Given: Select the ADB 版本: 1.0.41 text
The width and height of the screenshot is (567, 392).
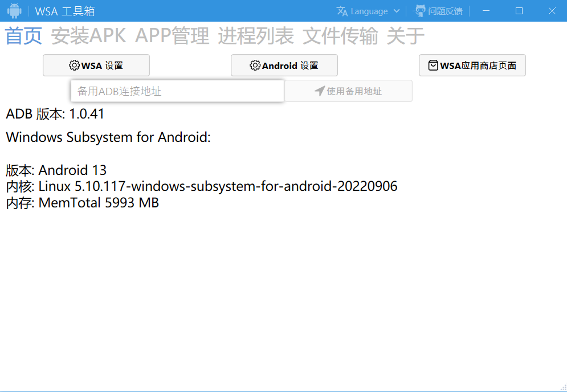Looking at the screenshot, I should pos(55,114).
